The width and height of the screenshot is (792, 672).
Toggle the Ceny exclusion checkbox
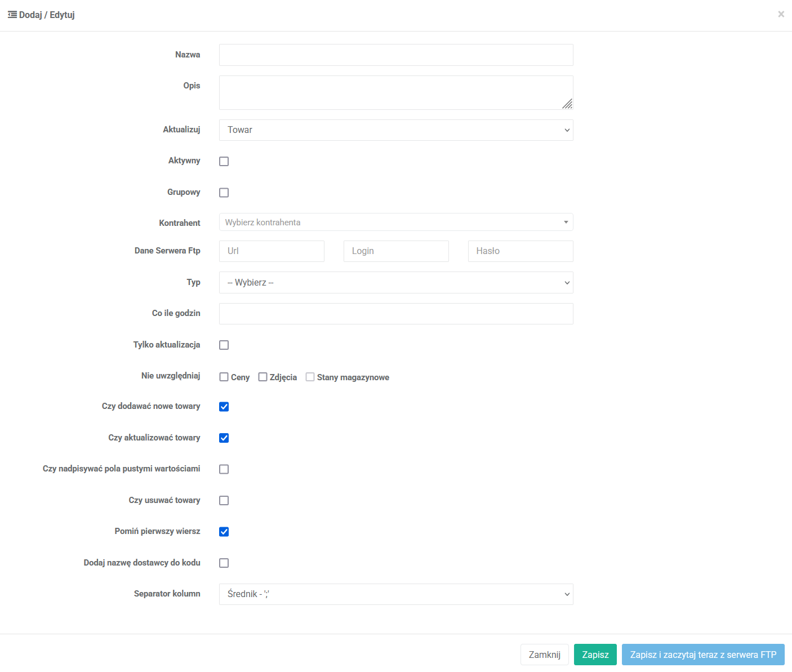coord(224,377)
